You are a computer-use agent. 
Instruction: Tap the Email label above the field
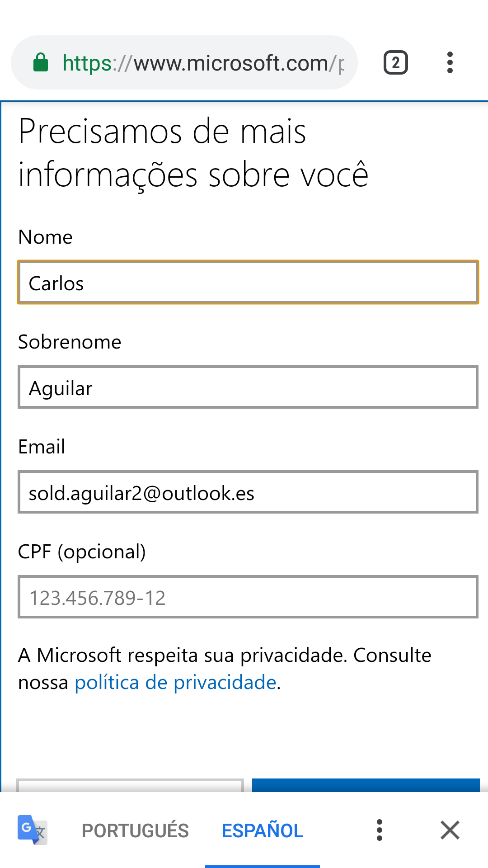coord(42,447)
